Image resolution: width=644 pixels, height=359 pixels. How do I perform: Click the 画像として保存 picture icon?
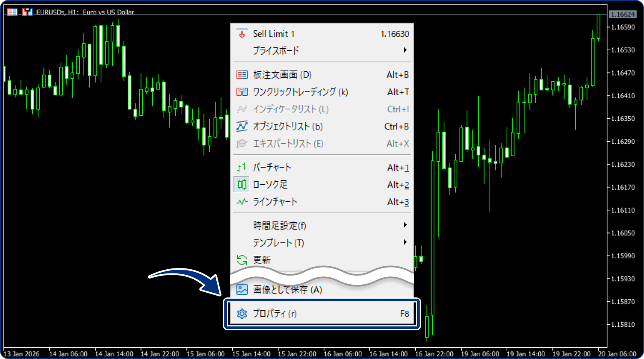(242, 289)
